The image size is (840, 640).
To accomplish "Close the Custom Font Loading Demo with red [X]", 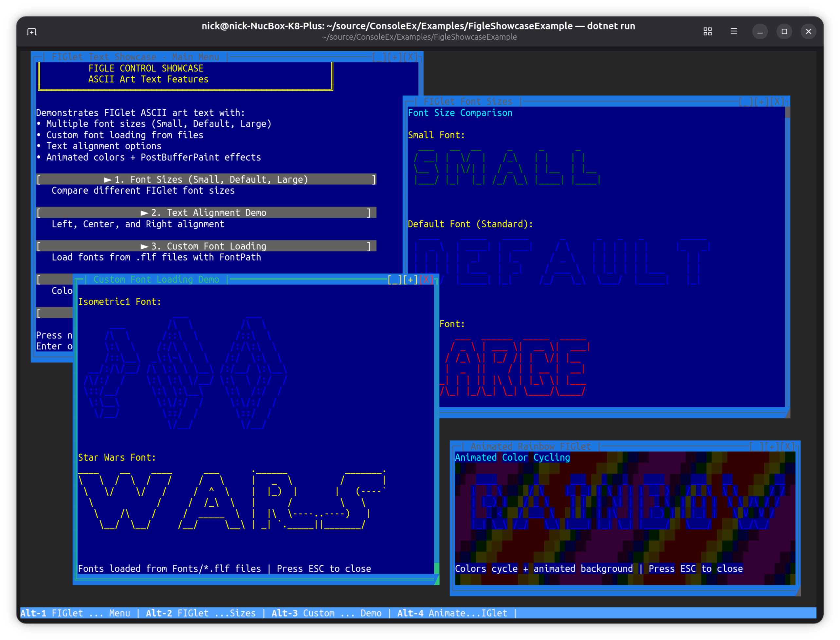I will pyautogui.click(x=427, y=279).
